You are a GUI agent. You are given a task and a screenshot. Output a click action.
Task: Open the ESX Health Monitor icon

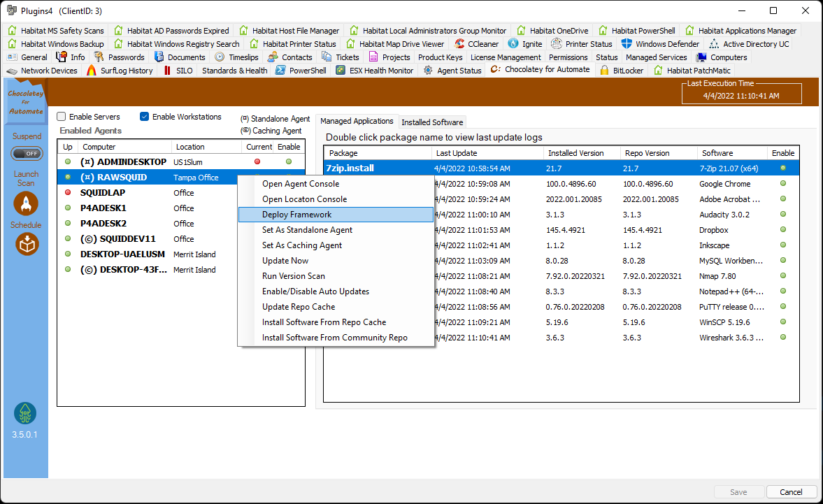click(340, 70)
